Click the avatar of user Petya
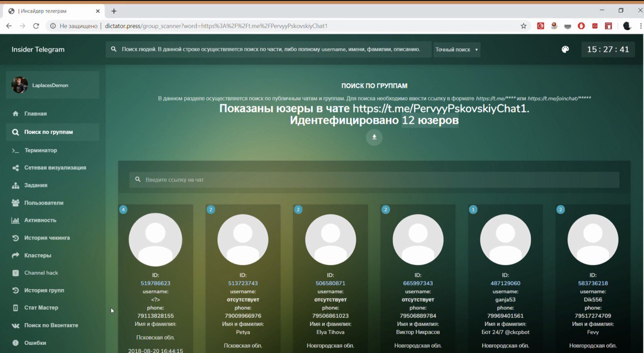644x353 pixels. (x=243, y=240)
